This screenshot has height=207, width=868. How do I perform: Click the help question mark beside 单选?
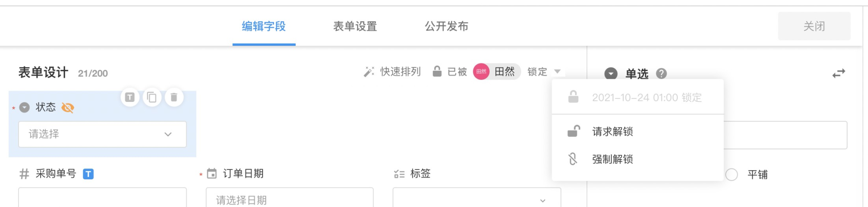661,73
